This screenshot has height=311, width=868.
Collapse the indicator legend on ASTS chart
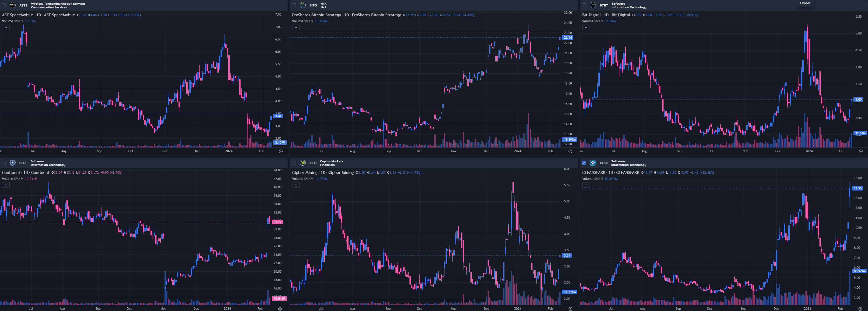[6, 27]
